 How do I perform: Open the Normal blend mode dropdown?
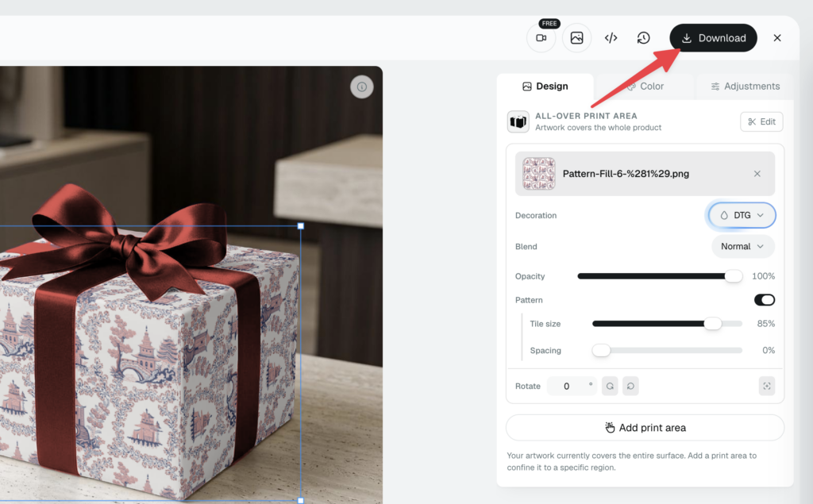(742, 246)
